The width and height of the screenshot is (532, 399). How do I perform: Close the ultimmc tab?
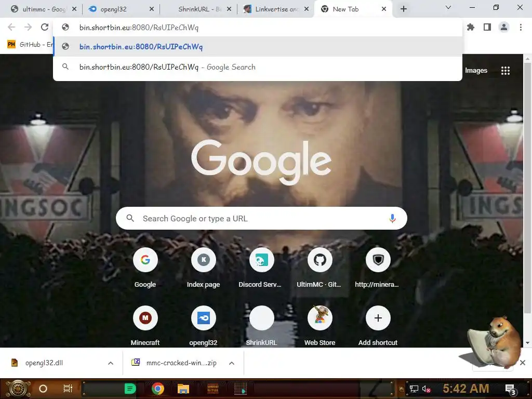[x=74, y=9]
